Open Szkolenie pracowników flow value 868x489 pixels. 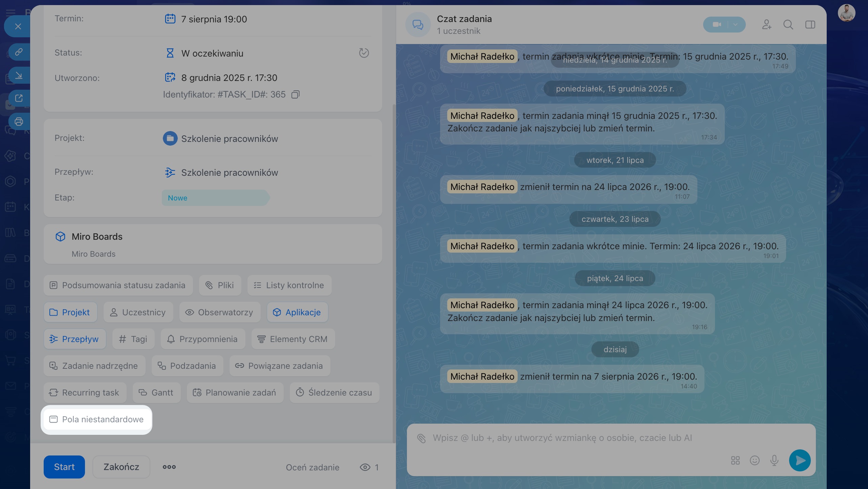(230, 173)
